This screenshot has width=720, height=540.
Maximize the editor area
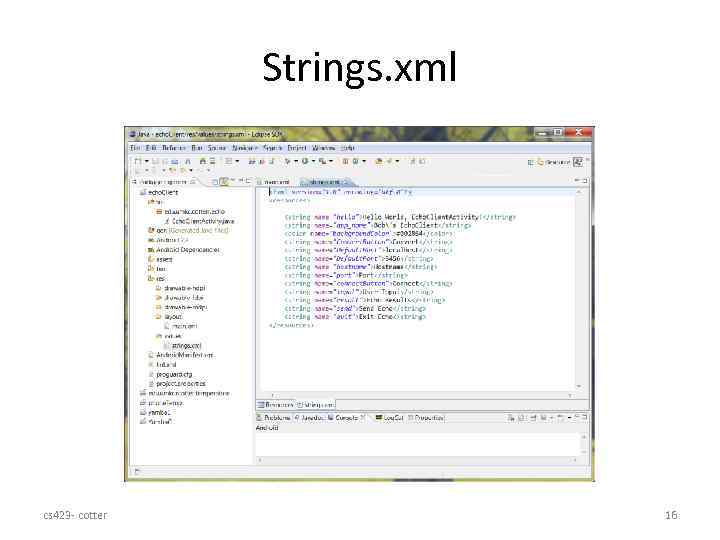(x=585, y=181)
